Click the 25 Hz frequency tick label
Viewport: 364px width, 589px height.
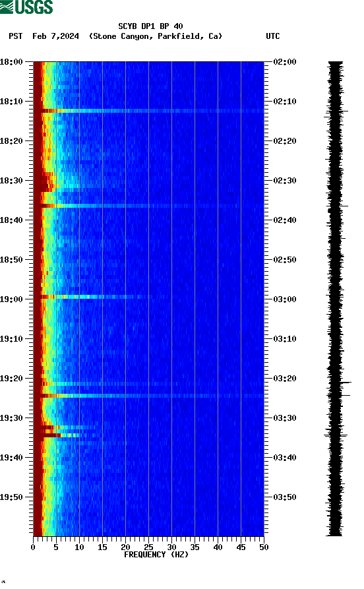click(148, 547)
